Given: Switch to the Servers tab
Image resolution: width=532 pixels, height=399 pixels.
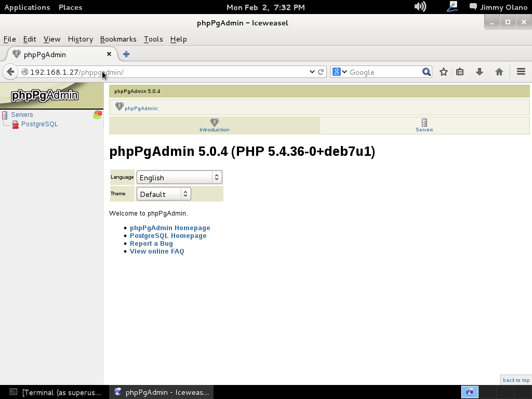Looking at the screenshot, I should [424, 125].
